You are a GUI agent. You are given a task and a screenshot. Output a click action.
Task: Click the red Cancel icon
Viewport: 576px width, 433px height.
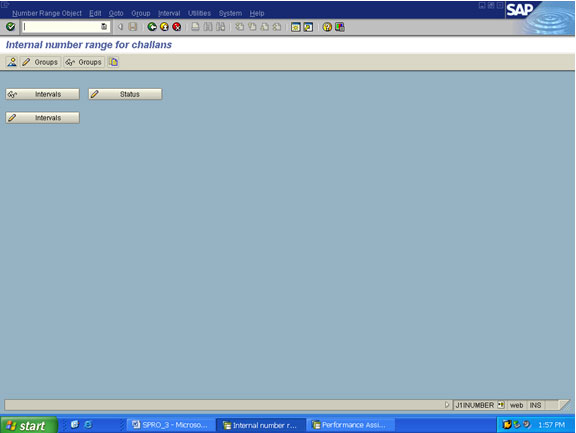pyautogui.click(x=177, y=27)
